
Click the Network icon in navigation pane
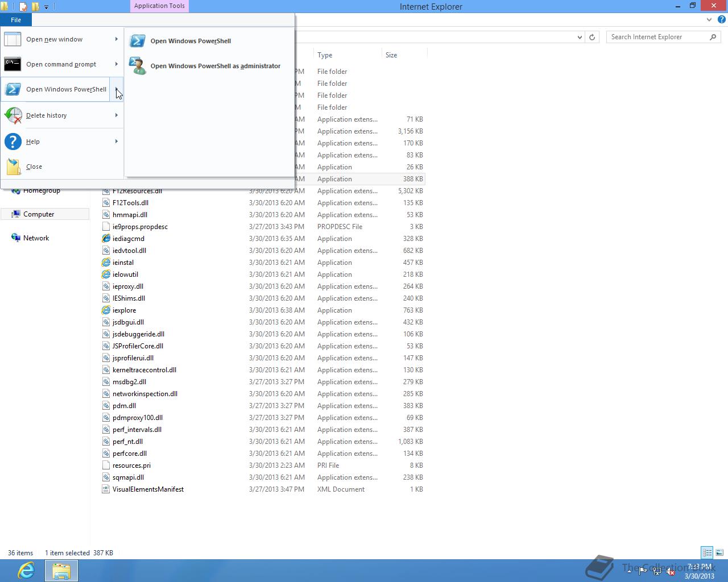[x=16, y=238]
